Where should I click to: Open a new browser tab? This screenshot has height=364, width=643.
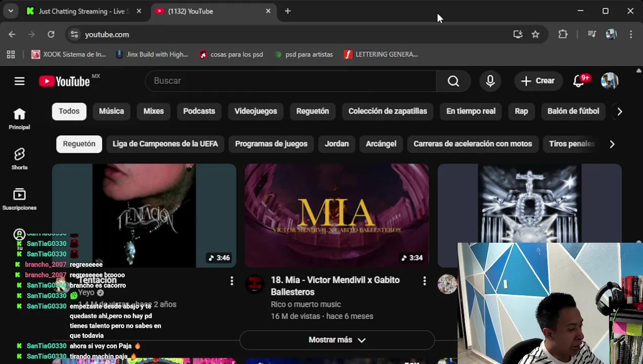click(x=288, y=11)
